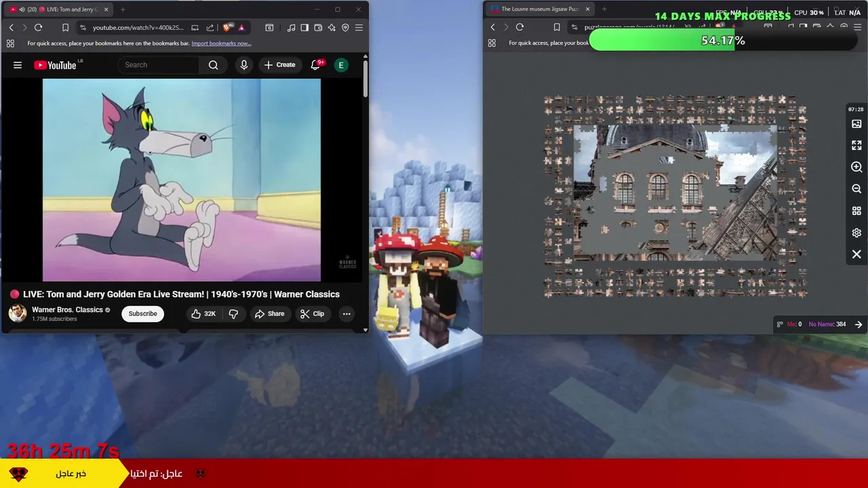Arrange pieces with the grid icon
This screenshot has height=488, width=868.
[x=856, y=211]
